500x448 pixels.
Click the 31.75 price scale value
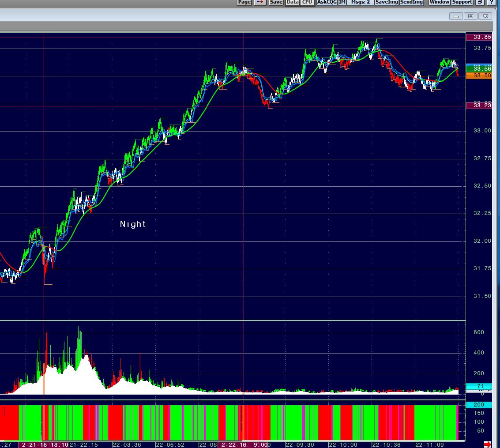pyautogui.click(x=482, y=268)
